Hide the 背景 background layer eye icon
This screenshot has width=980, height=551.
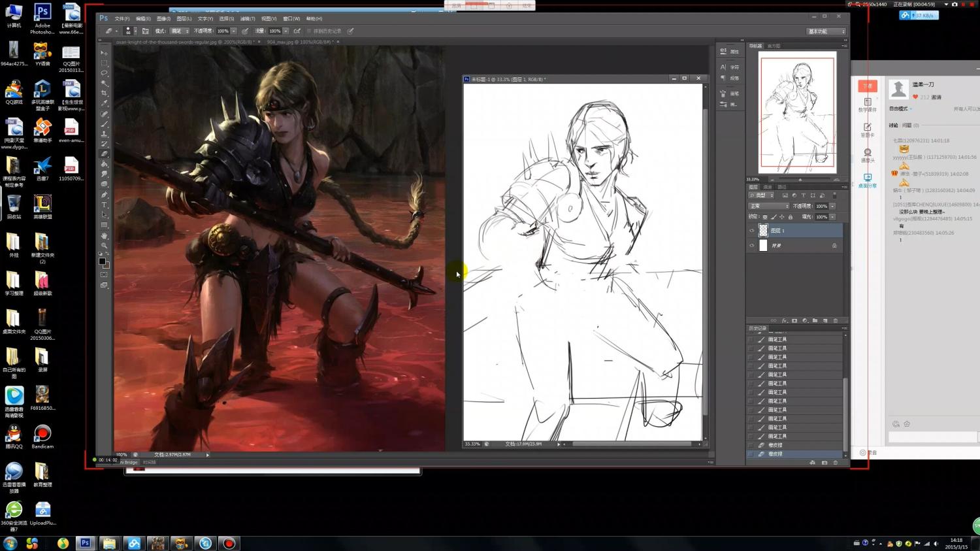(751, 246)
